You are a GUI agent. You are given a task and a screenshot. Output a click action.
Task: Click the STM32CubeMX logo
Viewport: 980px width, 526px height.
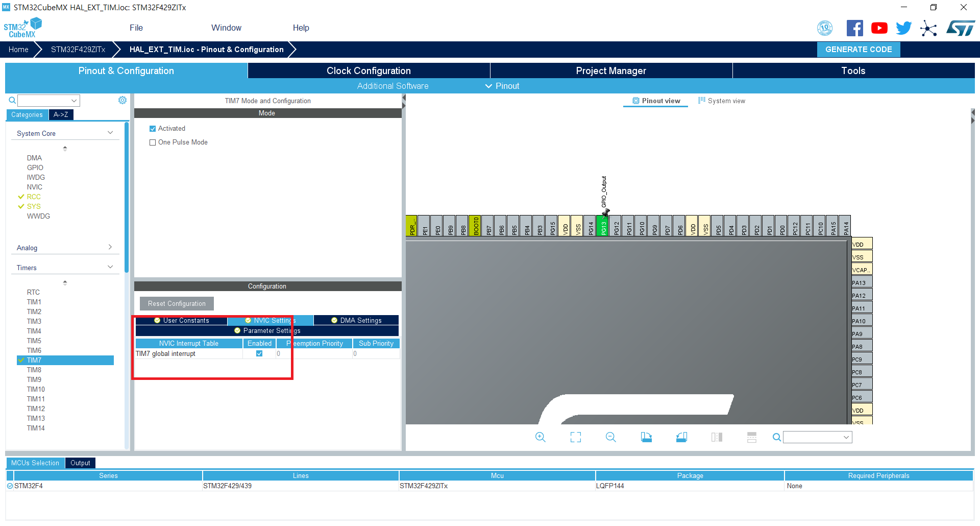tap(22, 28)
